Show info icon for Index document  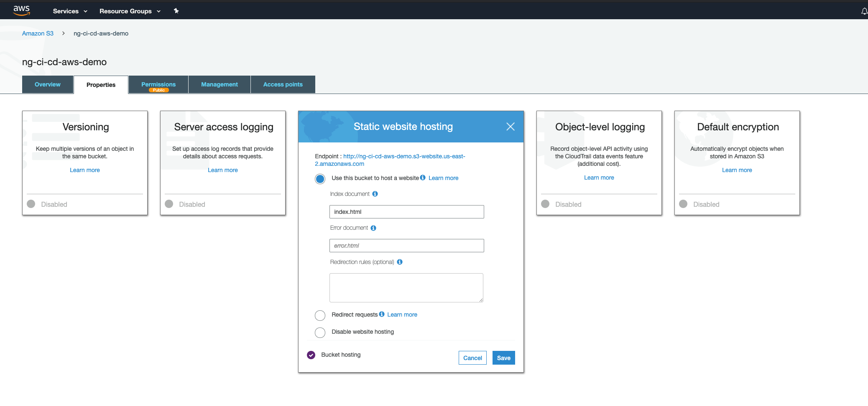(375, 194)
